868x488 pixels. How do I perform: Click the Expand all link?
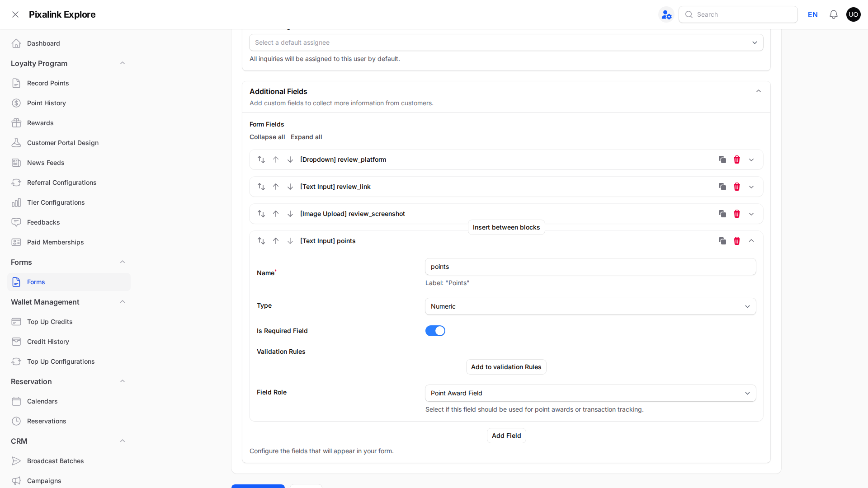[307, 137]
